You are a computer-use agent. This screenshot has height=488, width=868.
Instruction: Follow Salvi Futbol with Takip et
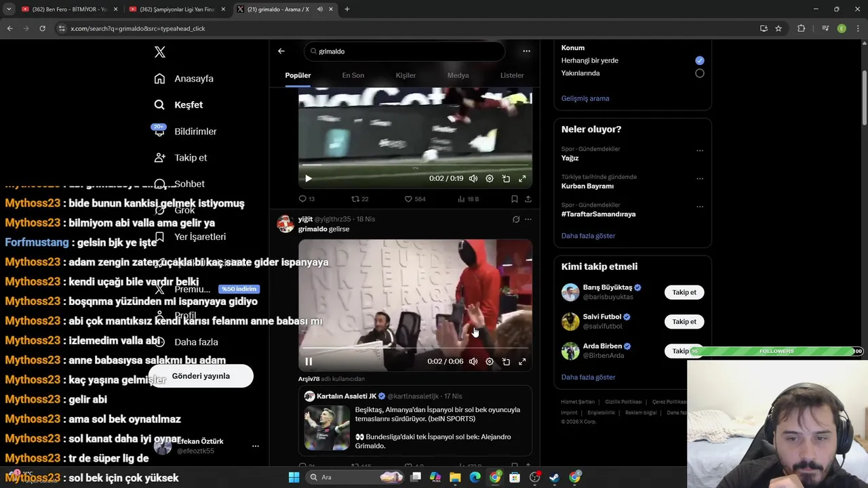(684, 322)
